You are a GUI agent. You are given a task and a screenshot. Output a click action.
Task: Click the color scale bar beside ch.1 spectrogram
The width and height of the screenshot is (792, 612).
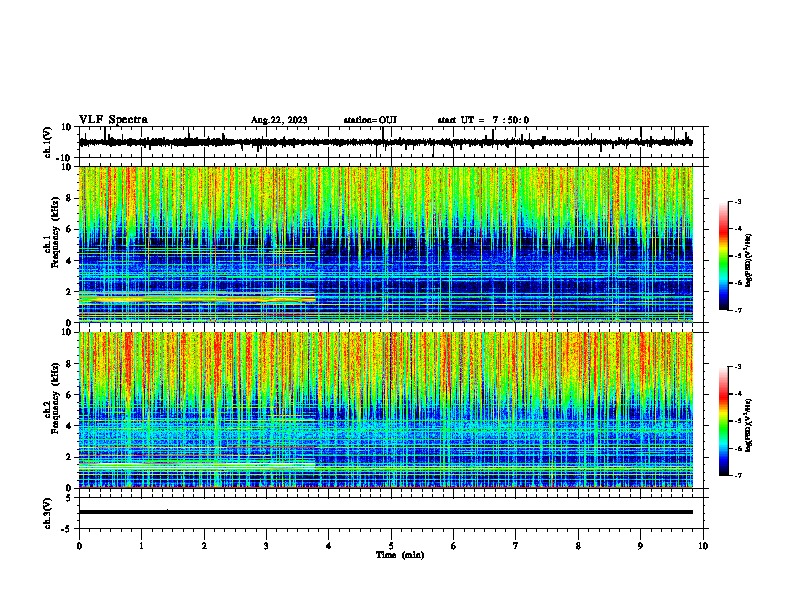coord(723,256)
